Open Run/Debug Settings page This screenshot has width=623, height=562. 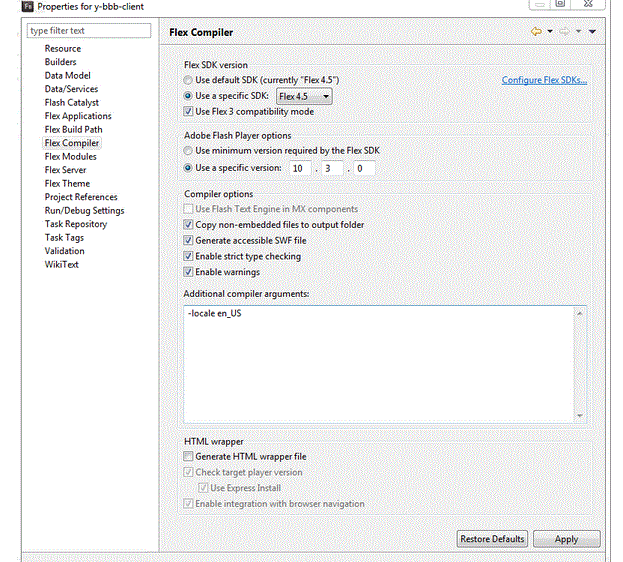84,210
